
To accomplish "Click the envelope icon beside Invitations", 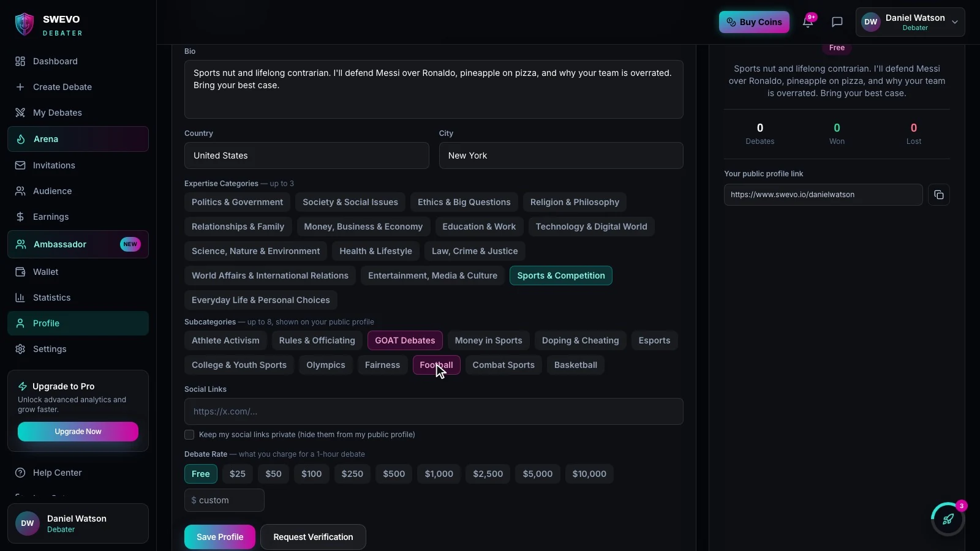I will pyautogui.click(x=20, y=165).
